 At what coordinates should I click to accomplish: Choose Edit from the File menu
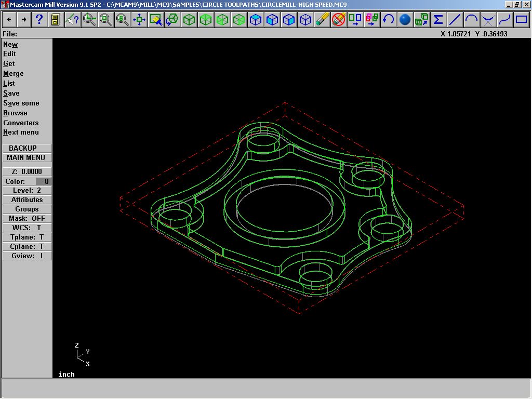(9, 54)
